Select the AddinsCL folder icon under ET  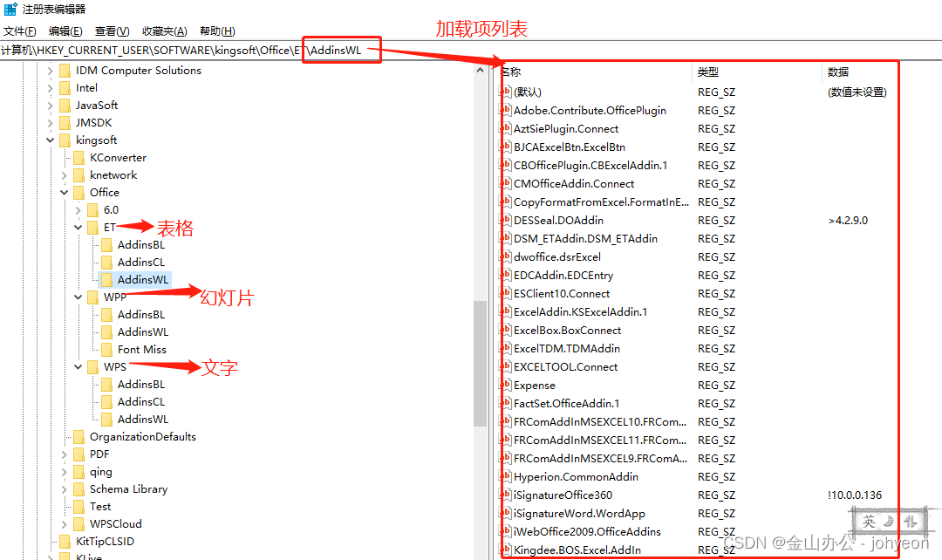106,263
